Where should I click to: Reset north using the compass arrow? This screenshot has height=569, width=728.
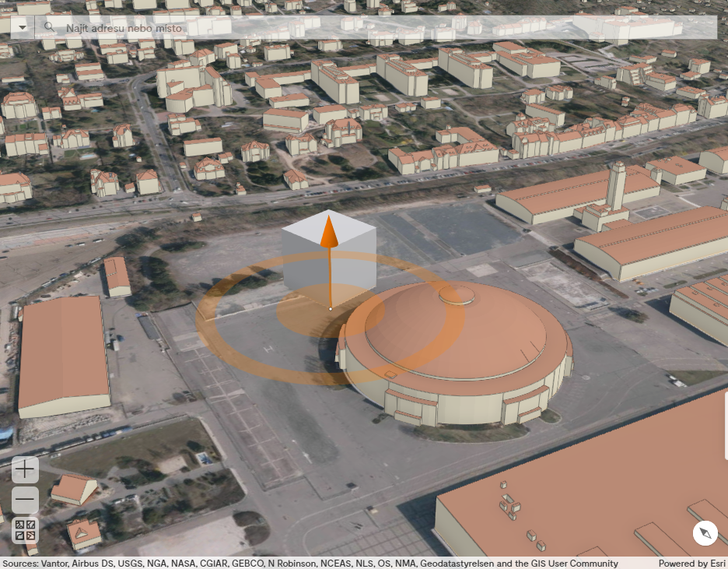pos(704,532)
